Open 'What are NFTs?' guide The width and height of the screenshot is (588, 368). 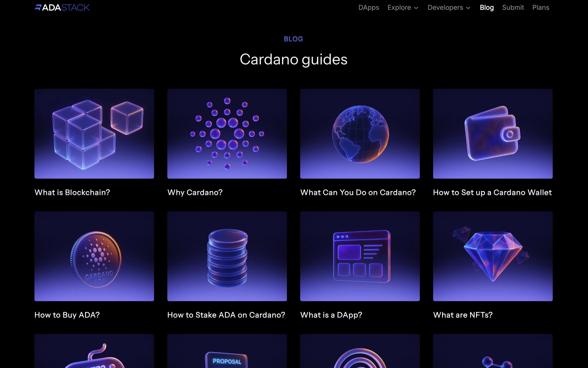(x=463, y=315)
